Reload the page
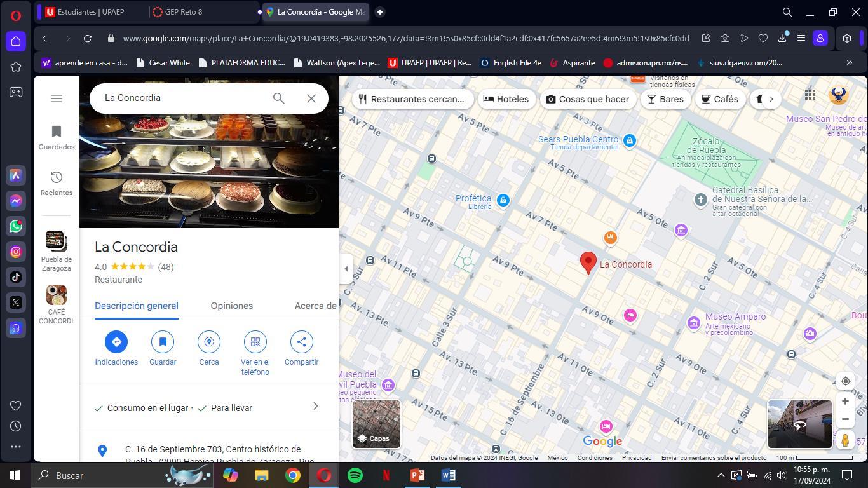Screen dimensions: 868x488 88,38
